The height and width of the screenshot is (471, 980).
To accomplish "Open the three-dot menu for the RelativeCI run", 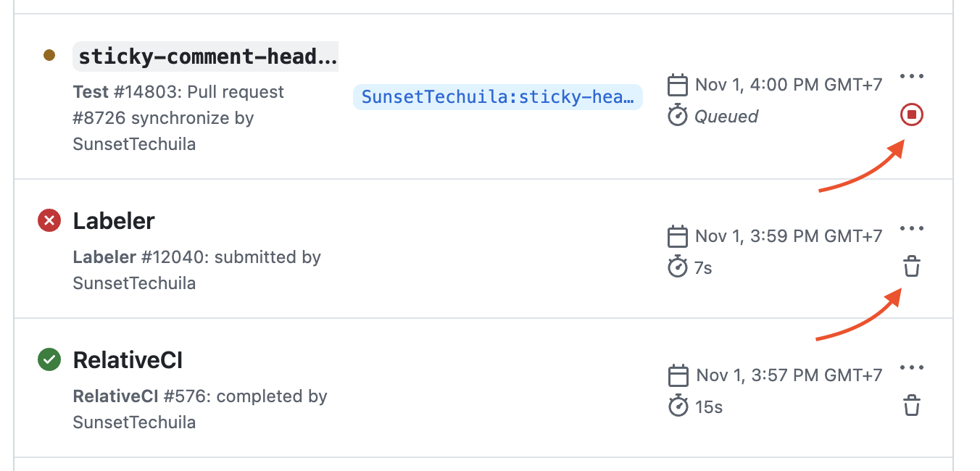I will point(912,367).
